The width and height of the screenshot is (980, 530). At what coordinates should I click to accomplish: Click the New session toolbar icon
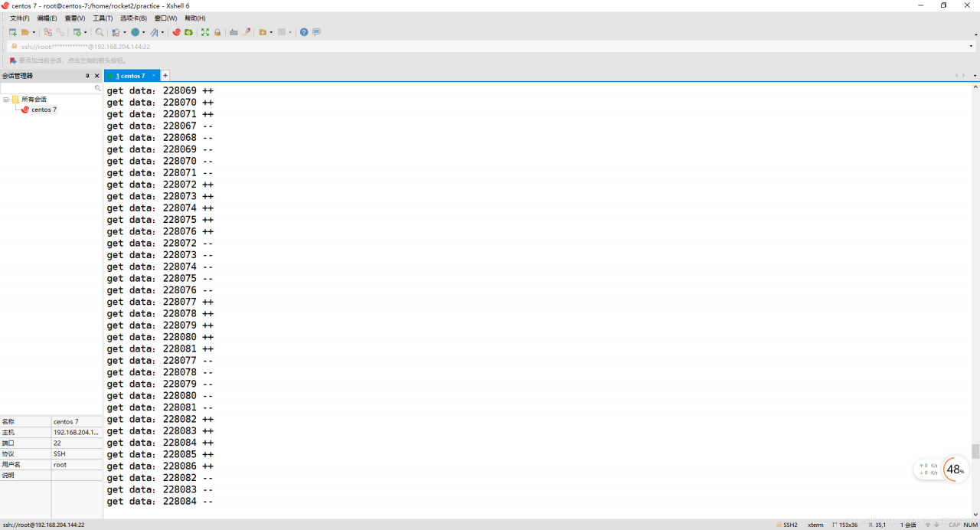point(12,32)
